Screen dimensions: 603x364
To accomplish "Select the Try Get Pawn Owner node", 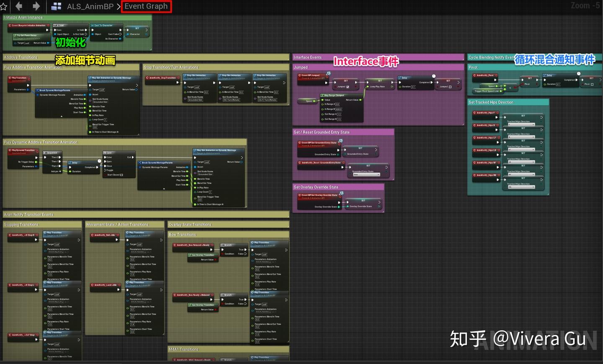I will [x=27, y=35].
